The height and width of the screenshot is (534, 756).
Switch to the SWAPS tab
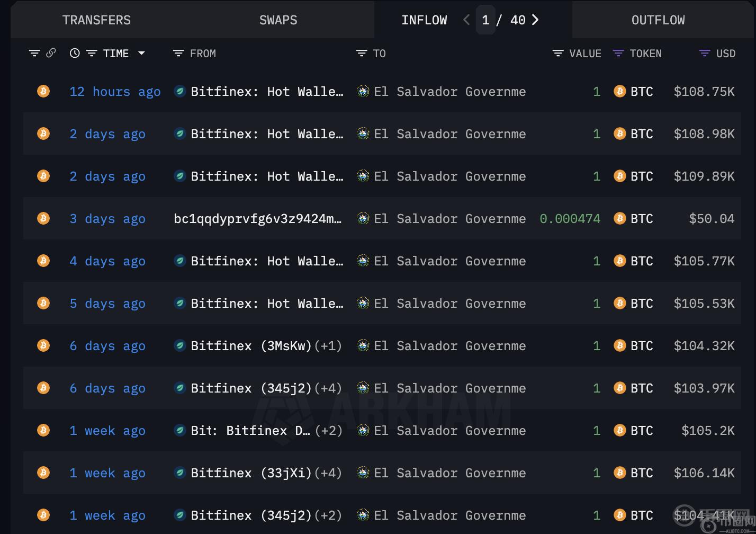pos(278,20)
